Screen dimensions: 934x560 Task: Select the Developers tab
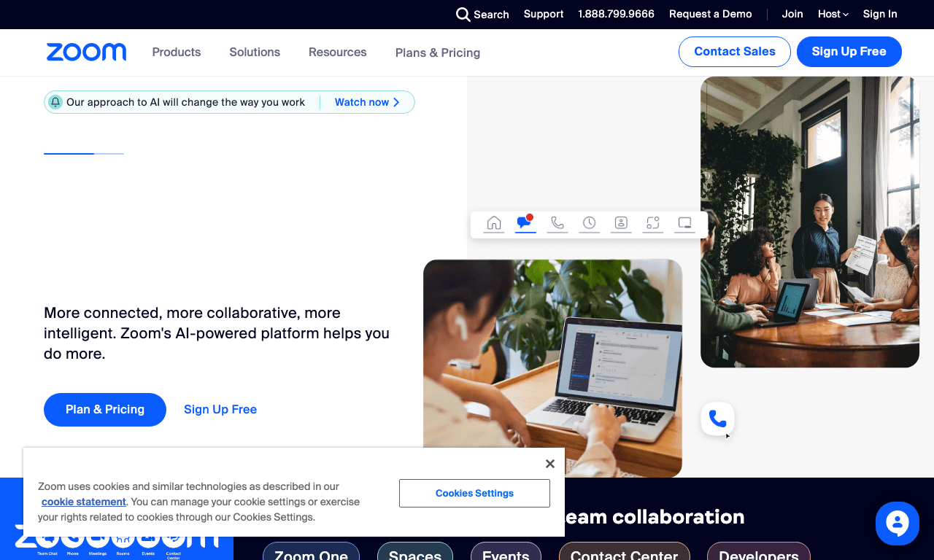tap(759, 551)
